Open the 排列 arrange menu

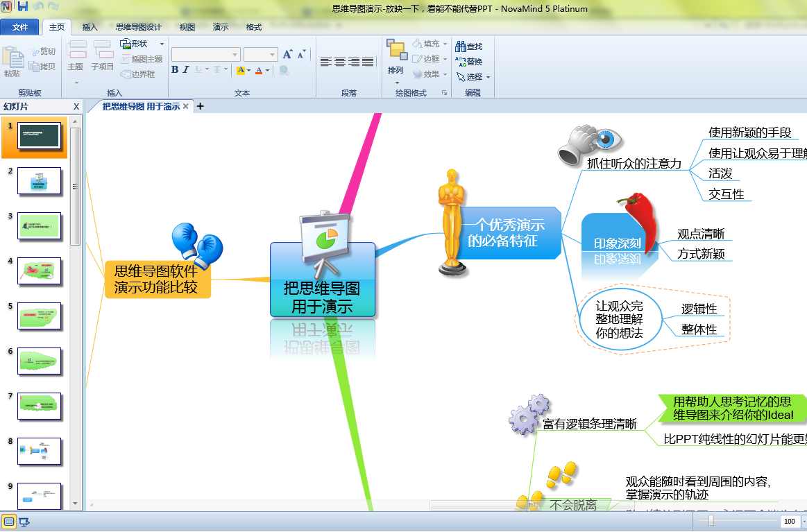[x=396, y=61]
